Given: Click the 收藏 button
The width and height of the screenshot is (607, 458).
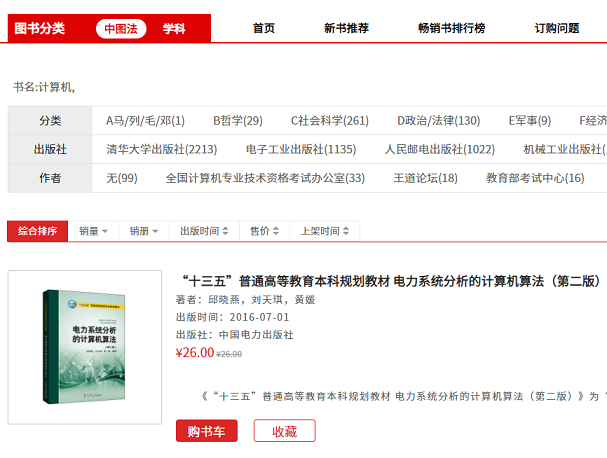Looking at the screenshot, I should pyautogui.click(x=284, y=431).
